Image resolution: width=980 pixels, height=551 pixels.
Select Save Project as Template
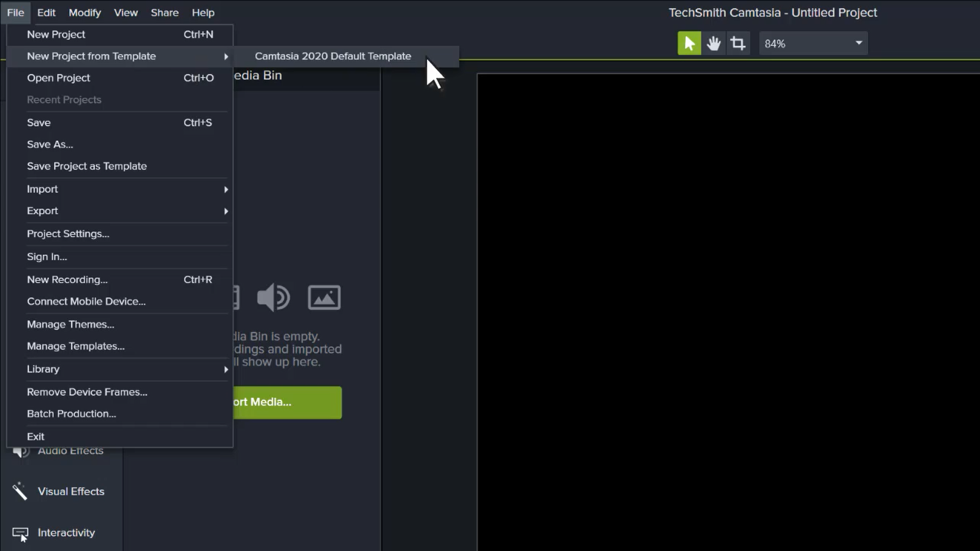(x=120, y=166)
